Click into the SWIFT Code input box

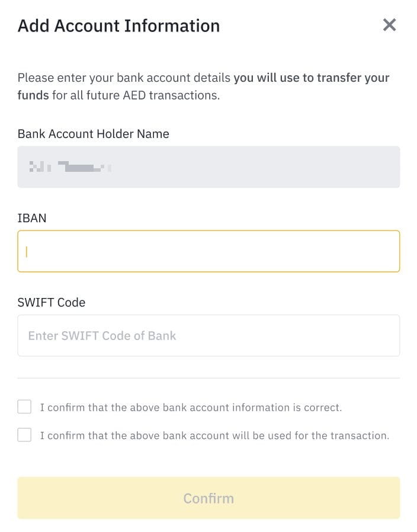pyautogui.click(x=208, y=335)
